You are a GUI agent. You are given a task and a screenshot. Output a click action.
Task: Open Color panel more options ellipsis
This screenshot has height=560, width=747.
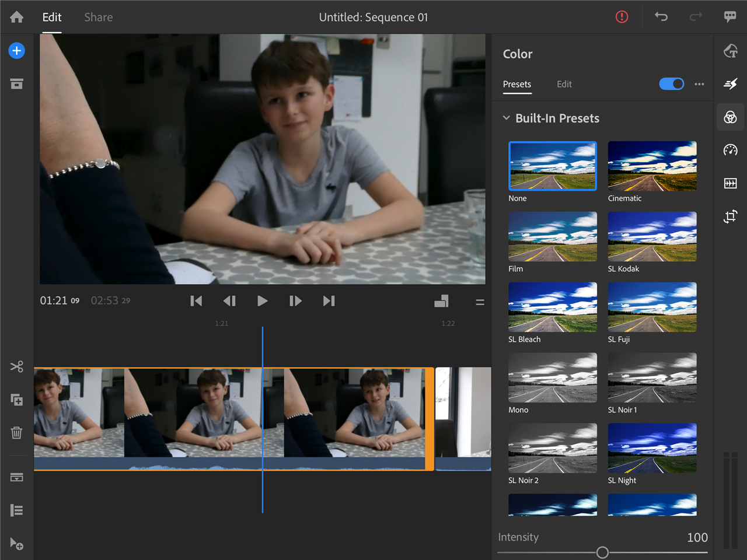699,84
